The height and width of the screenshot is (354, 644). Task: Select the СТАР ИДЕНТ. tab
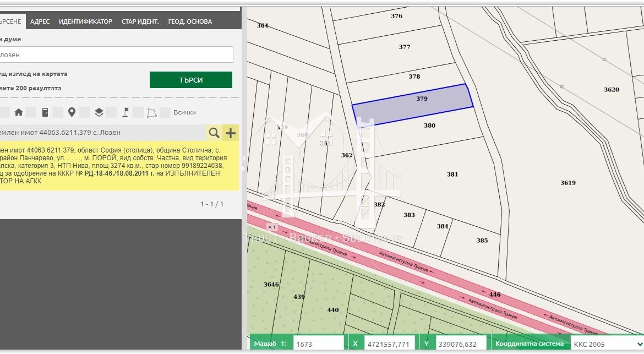[140, 21]
